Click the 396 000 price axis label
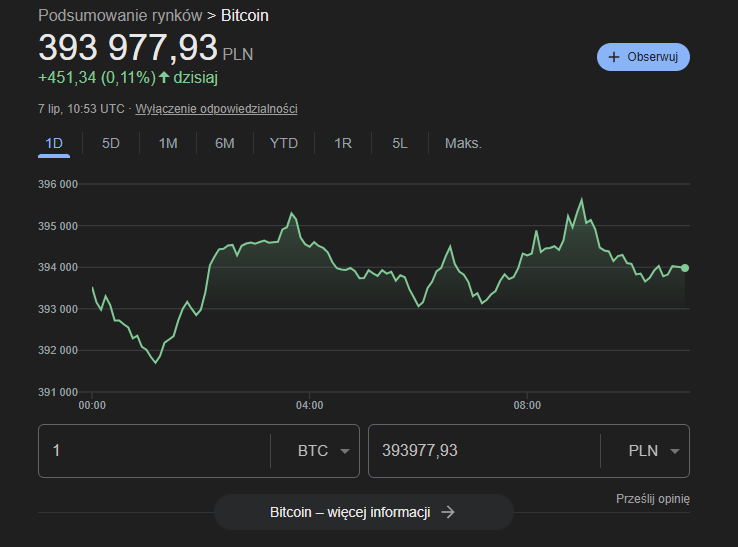Image resolution: width=738 pixels, height=547 pixels. [58, 184]
